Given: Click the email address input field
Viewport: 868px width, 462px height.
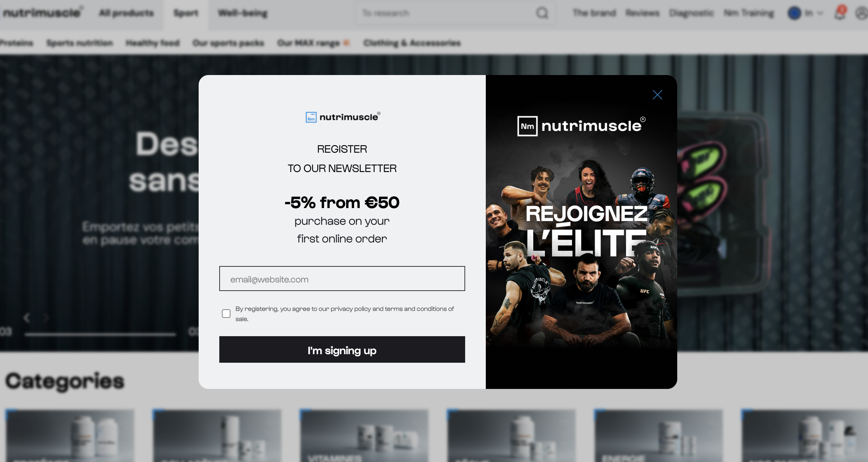Looking at the screenshot, I should pos(342,279).
